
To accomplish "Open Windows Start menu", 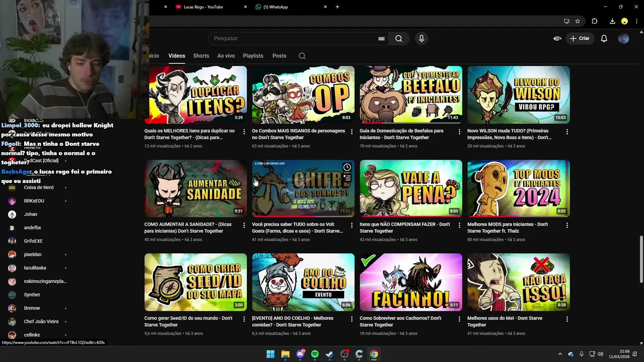I will click(x=270, y=354).
